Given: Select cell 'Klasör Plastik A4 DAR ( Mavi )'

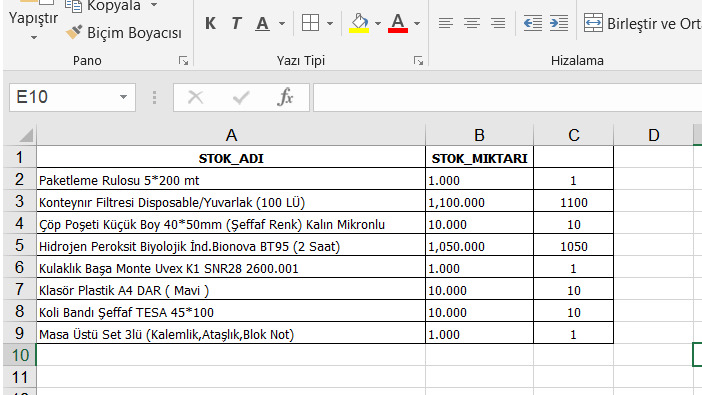Looking at the screenshot, I should (231, 289).
